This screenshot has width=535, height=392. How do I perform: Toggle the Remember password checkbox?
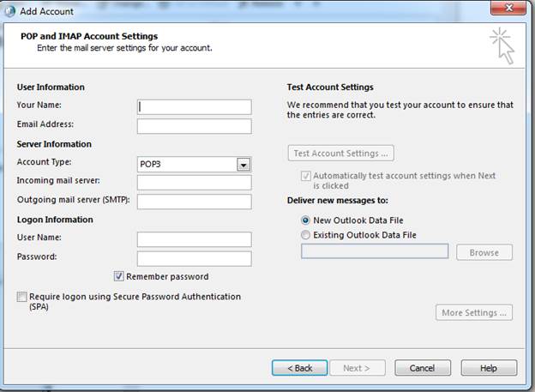[x=118, y=276]
